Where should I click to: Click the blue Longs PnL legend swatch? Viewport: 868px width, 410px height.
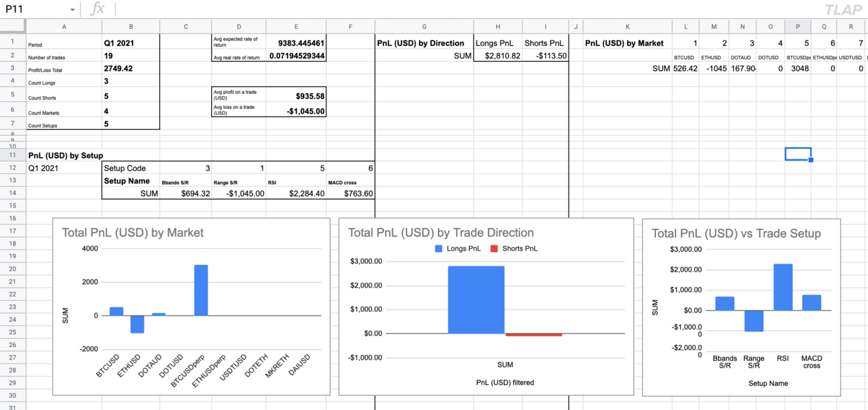439,249
